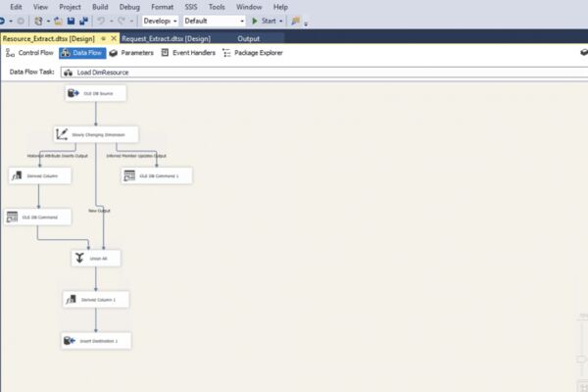Screen dimensions: 588x392
Task: Select the OLE DB Command component below Derived Column
Action: pos(37,217)
